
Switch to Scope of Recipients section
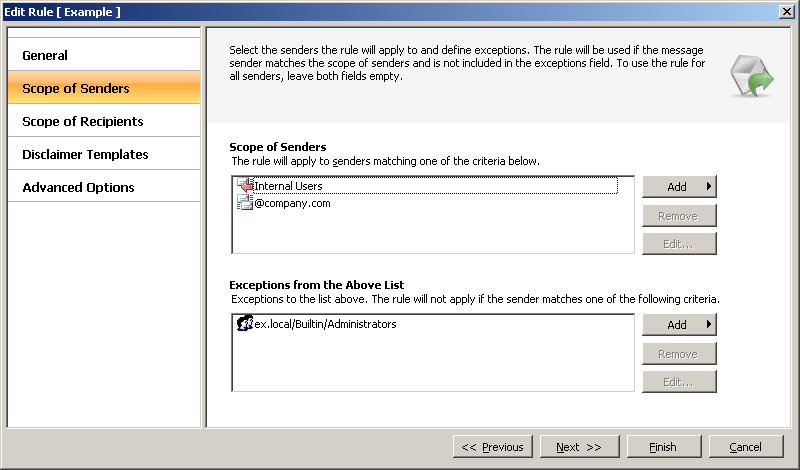[104, 121]
